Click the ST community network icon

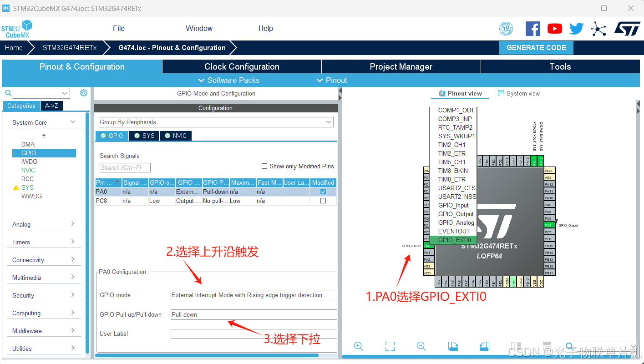598,29
